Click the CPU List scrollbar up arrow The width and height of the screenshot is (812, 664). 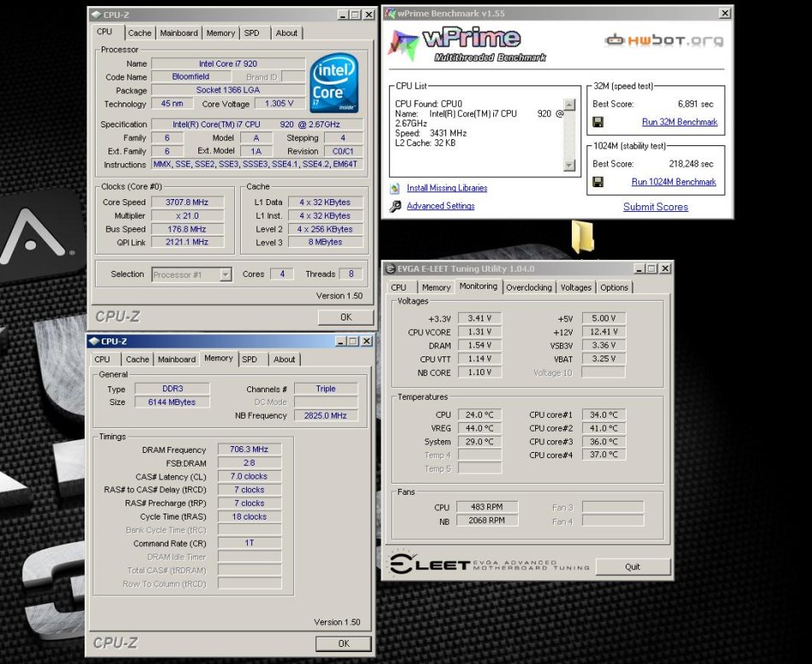pyautogui.click(x=569, y=104)
